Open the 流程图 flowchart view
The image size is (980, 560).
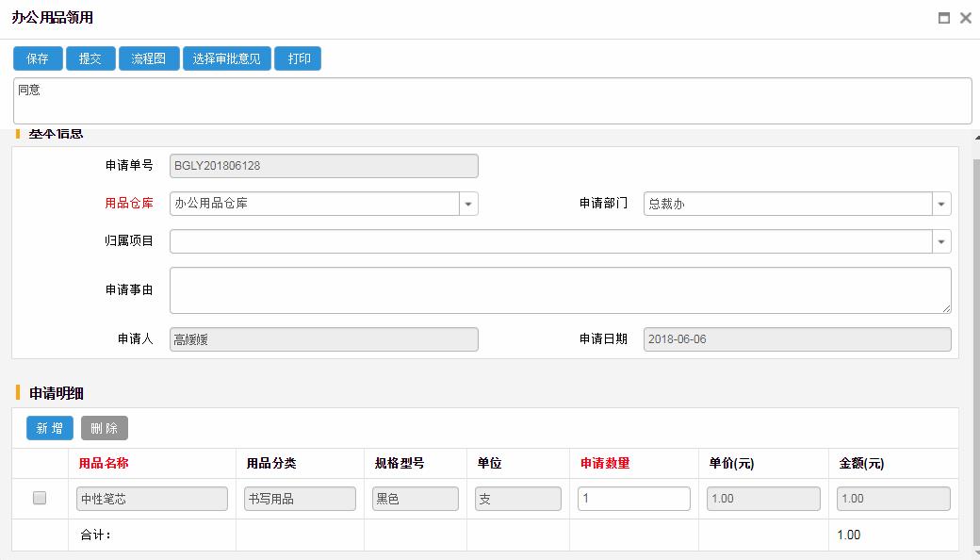coord(149,58)
